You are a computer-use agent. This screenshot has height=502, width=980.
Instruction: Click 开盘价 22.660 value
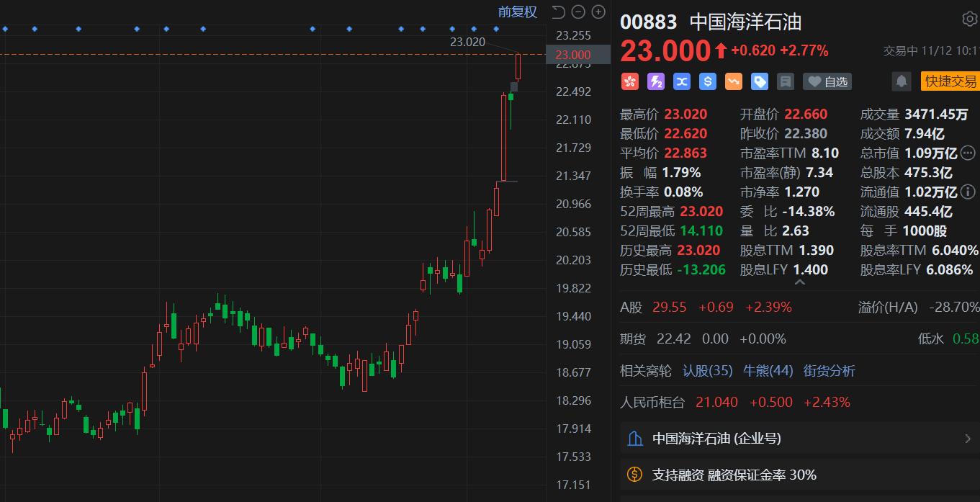[806, 114]
